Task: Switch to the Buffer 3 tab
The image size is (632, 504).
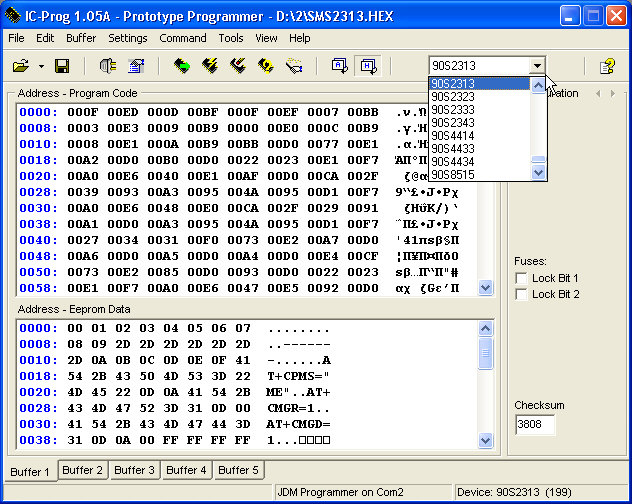Action: click(x=135, y=470)
